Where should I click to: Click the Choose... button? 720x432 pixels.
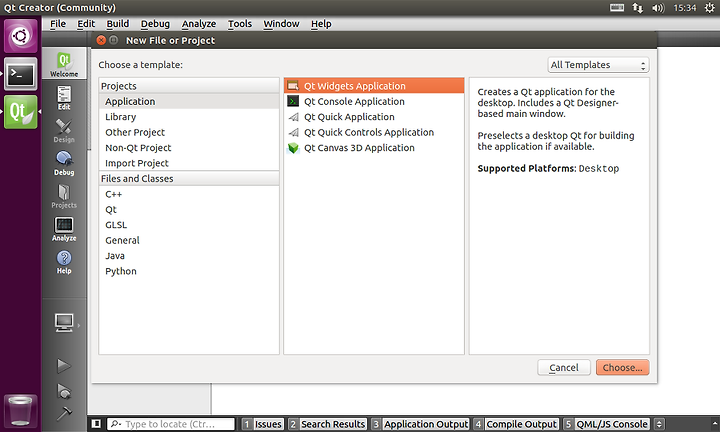(623, 367)
